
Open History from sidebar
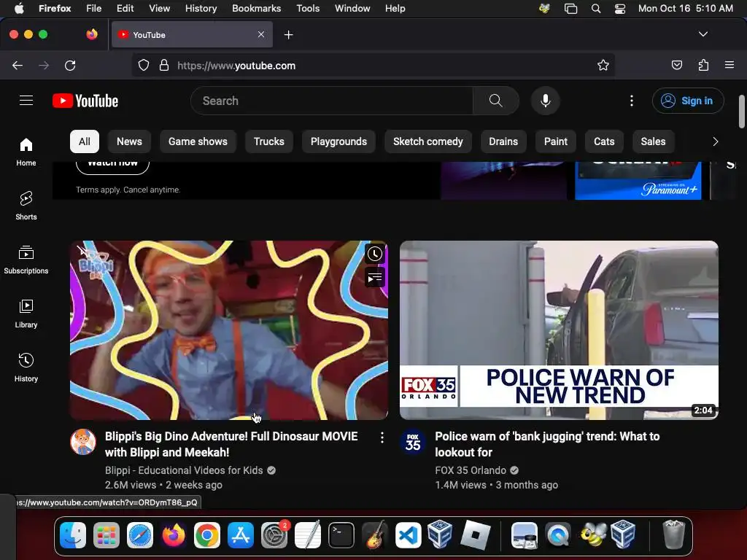26,367
